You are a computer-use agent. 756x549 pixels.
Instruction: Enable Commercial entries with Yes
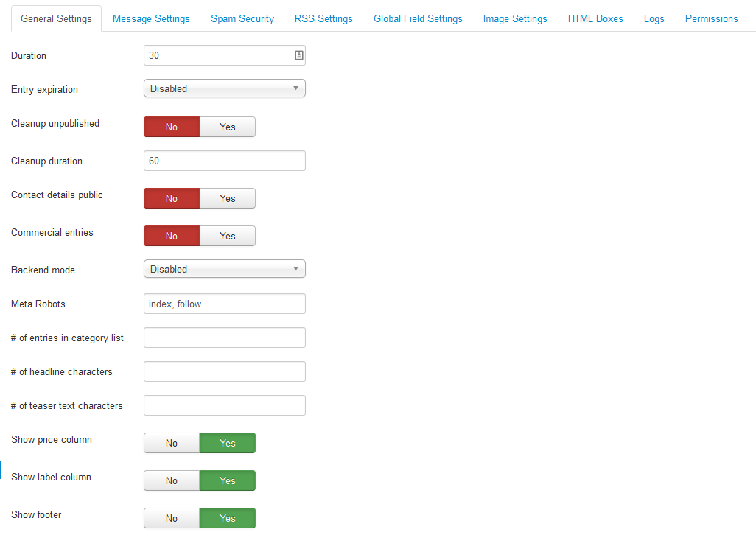[x=227, y=236]
